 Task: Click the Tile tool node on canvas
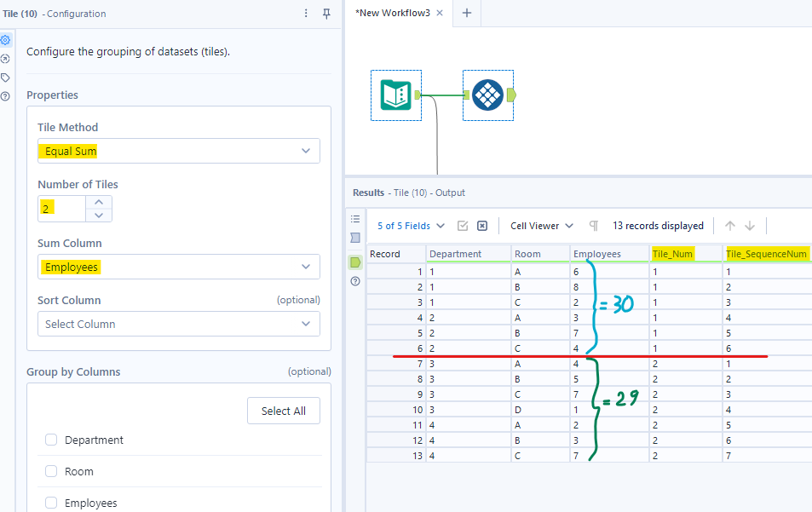coord(488,95)
